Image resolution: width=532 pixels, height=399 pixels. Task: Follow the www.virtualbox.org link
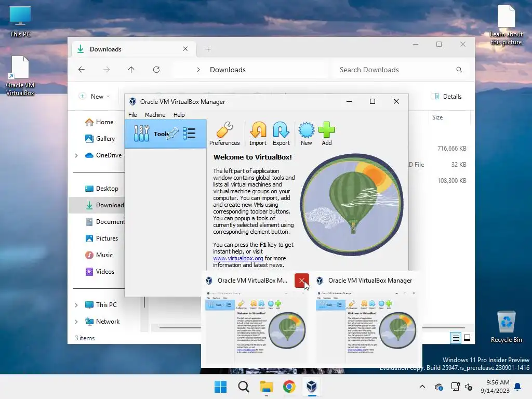click(238, 258)
